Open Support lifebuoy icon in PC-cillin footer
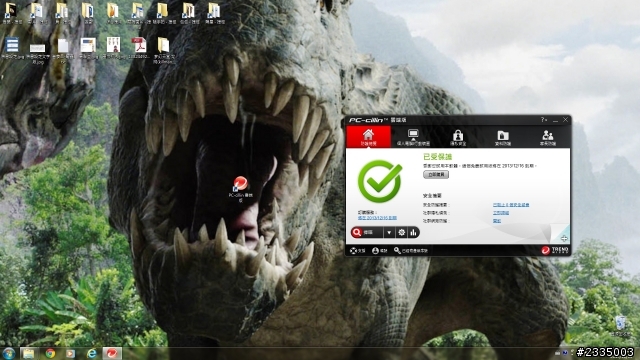640x360 pixels. point(357,251)
